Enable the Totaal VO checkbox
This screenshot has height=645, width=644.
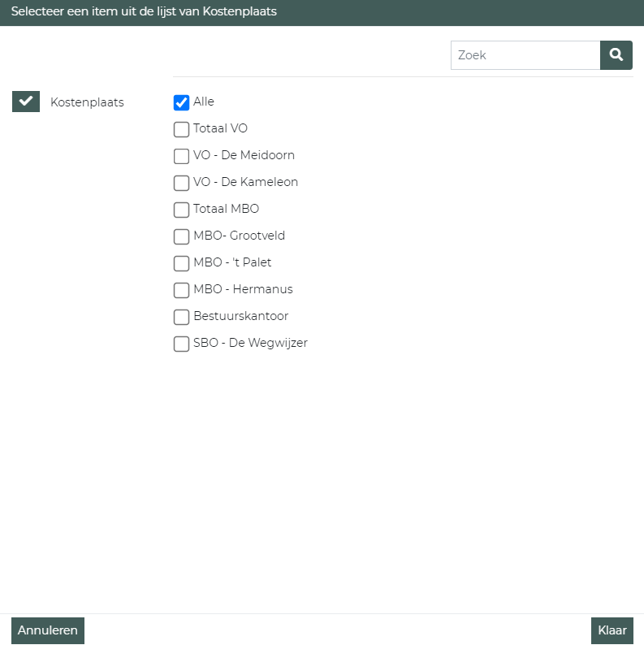(181, 129)
